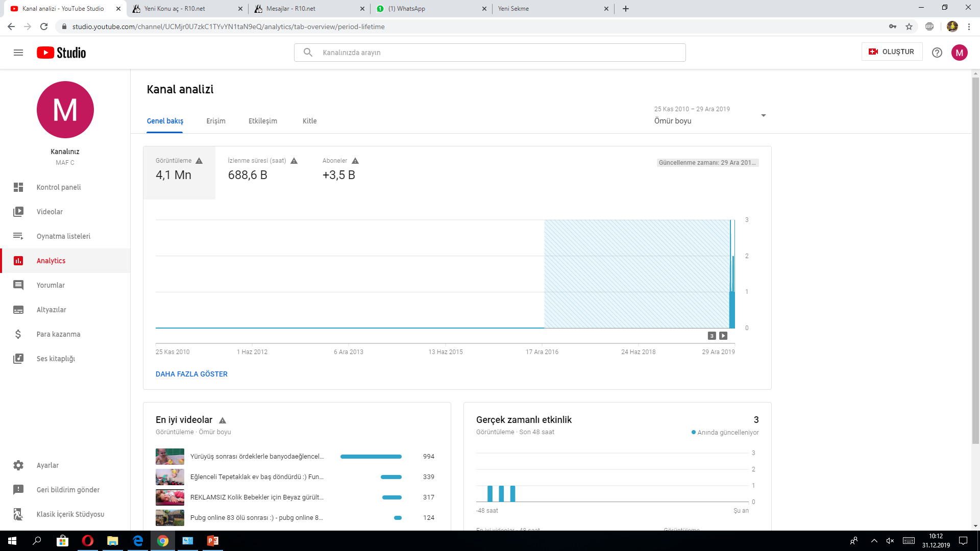Switch to the Genel bakış tab
This screenshot has width=980, height=551.
tap(165, 121)
